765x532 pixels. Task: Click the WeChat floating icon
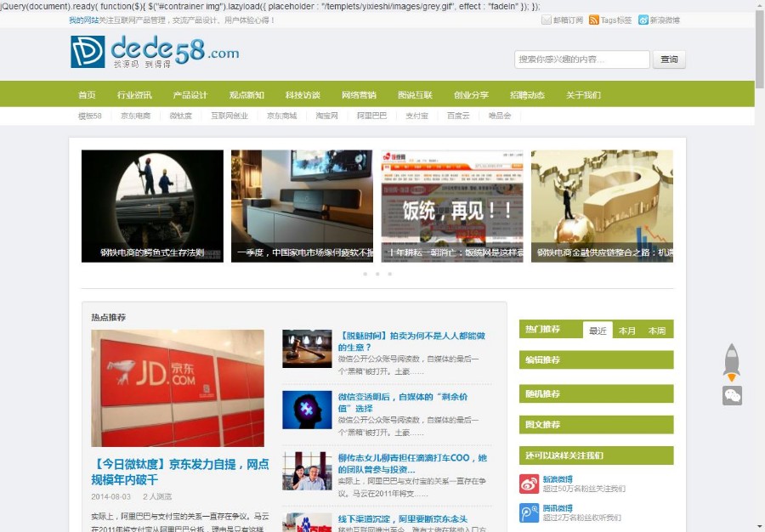(x=732, y=395)
